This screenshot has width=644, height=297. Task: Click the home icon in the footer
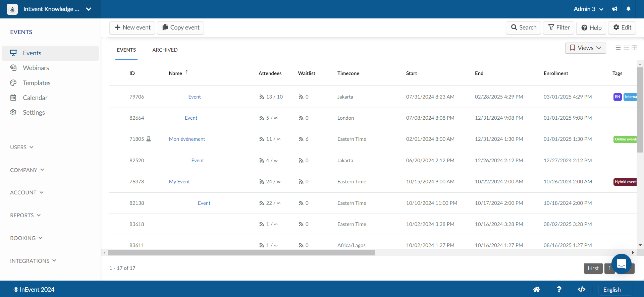click(537, 289)
